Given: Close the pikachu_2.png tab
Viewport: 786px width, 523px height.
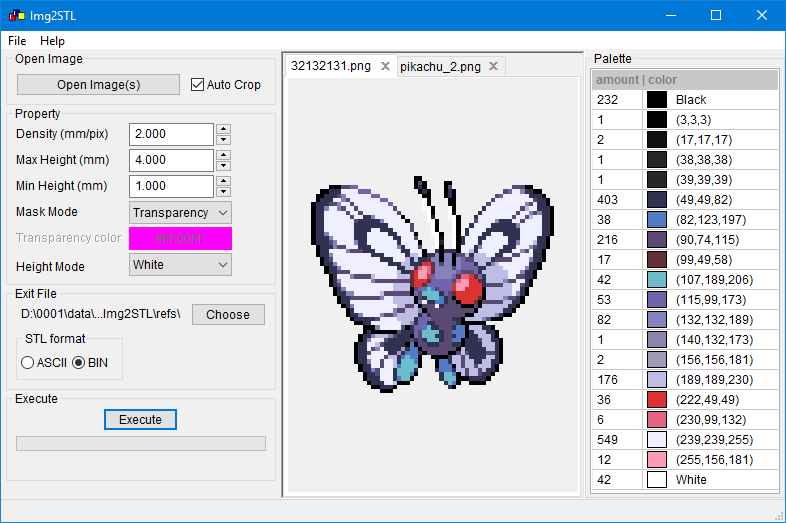Looking at the screenshot, I should (x=493, y=66).
